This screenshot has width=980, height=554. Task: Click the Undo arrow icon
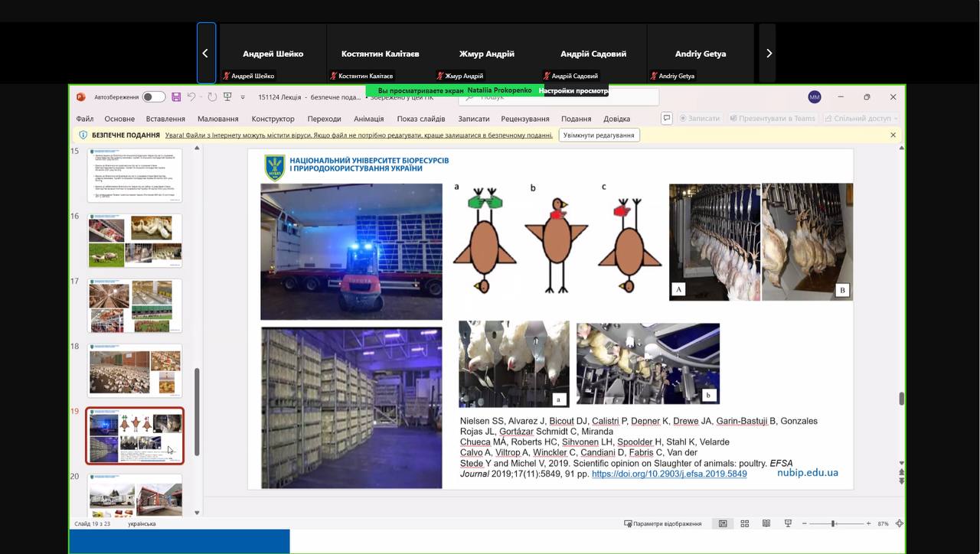coord(191,97)
